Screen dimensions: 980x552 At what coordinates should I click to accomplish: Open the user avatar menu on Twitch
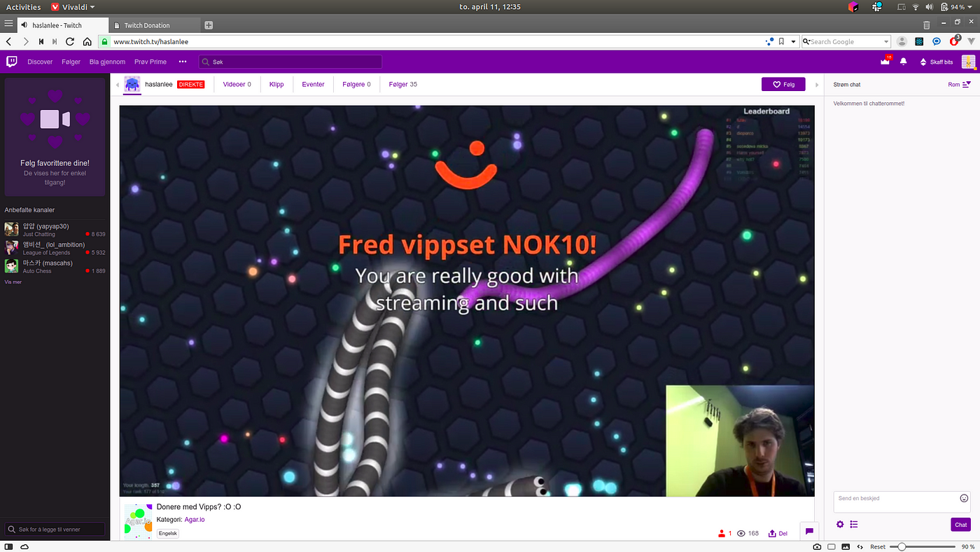click(968, 62)
